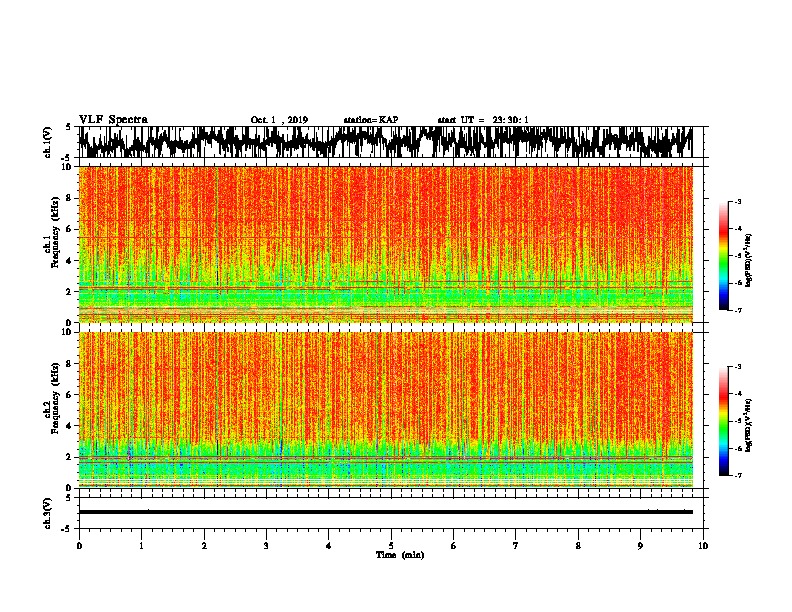Screen dimensions: 792x612
Task: Click the time axis tick label '2'
Action: point(204,546)
